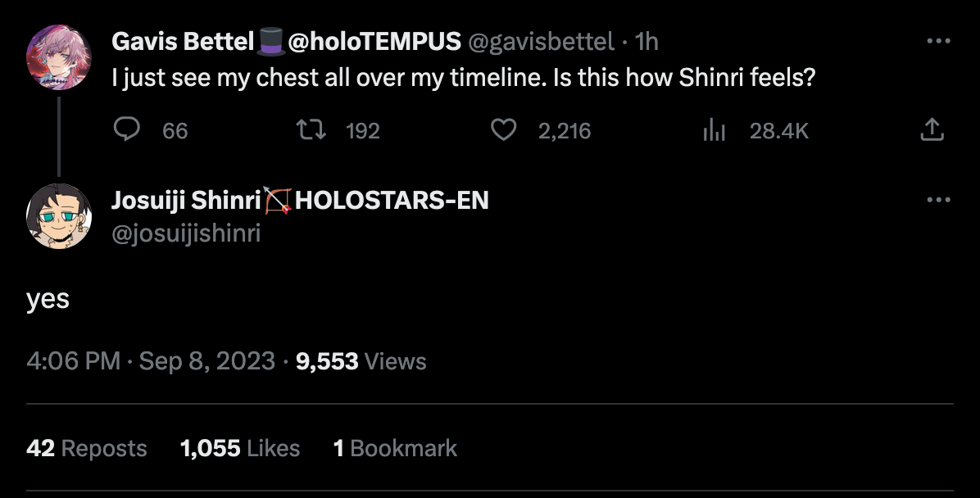The width and height of the screenshot is (980, 498).
Task: Click the Gavis Bettel display name
Action: 182,41
